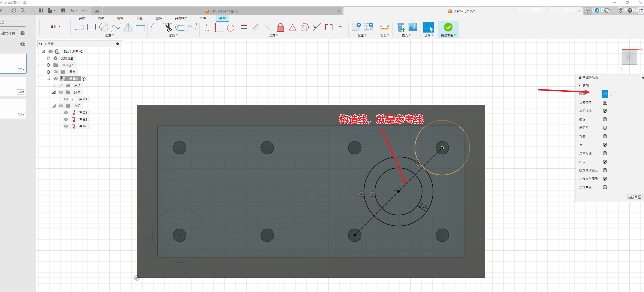This screenshot has height=292, width=644.
Task: Switch to the Day3-paper clip v2 document tab
Action: pyautogui.click(x=224, y=11)
